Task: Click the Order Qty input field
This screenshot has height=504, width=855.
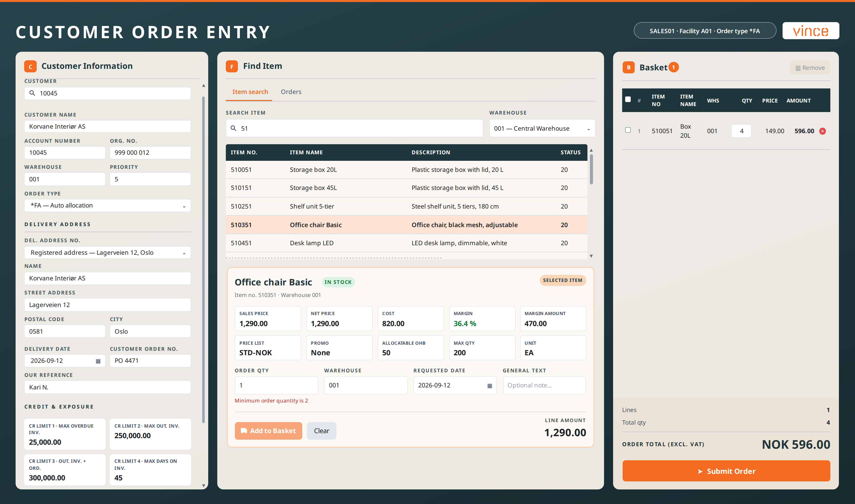Action: click(276, 385)
